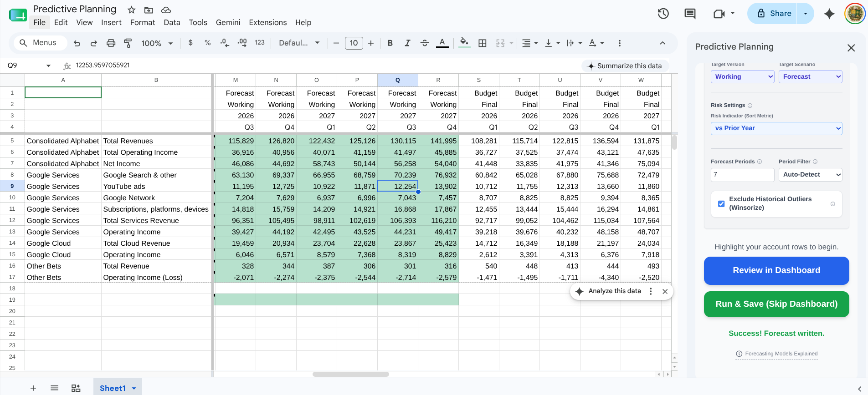868x395 pixels.
Task: Expand the Risk Indicator dropdown
Action: coord(776,128)
